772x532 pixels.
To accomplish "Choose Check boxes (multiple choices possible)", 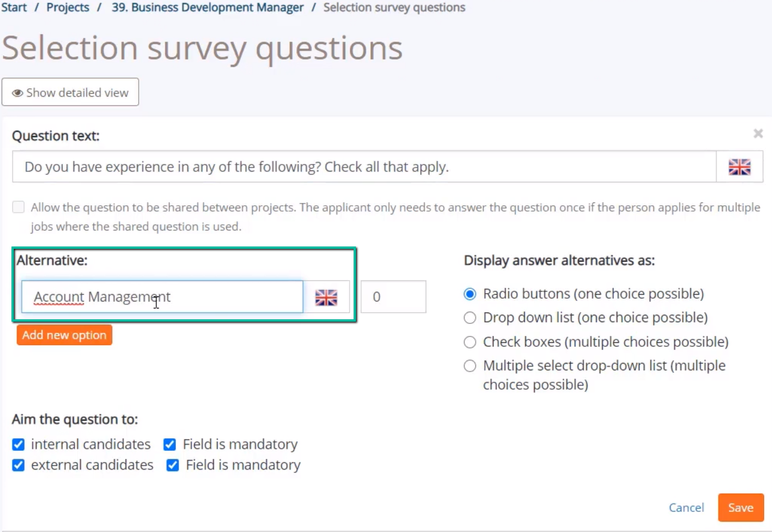I will (x=470, y=342).
